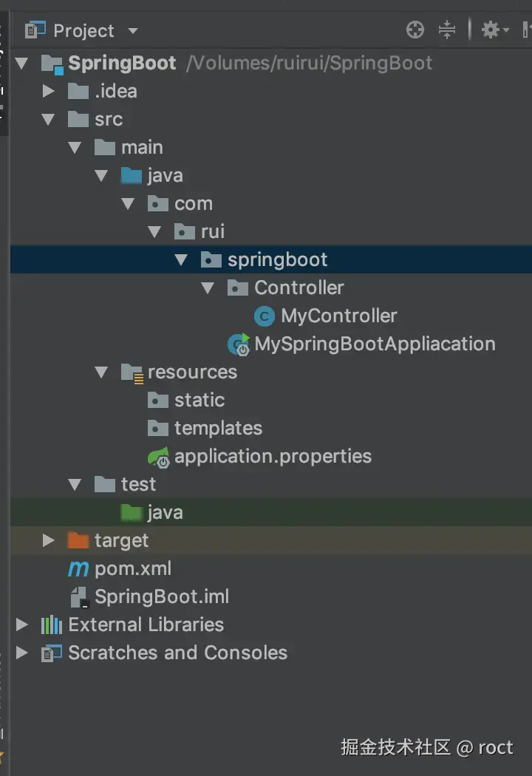Select the .idea folder name
The image size is (532, 776).
[x=116, y=91]
